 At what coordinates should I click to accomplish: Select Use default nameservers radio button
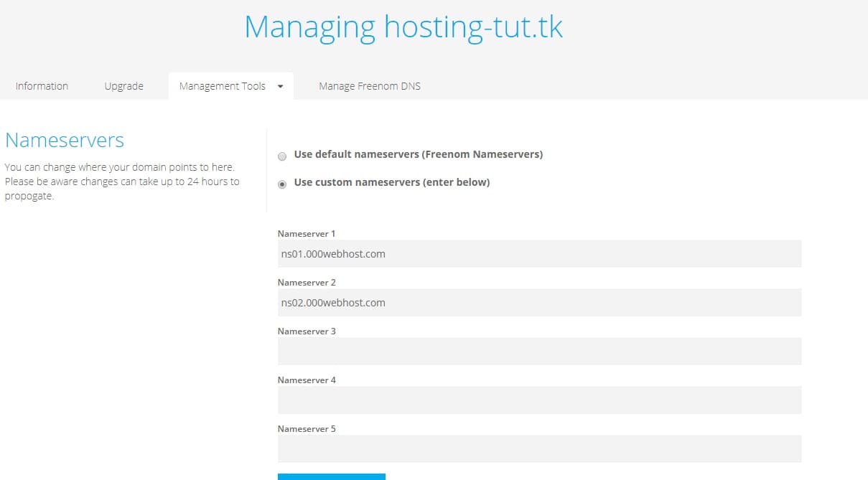(x=282, y=156)
